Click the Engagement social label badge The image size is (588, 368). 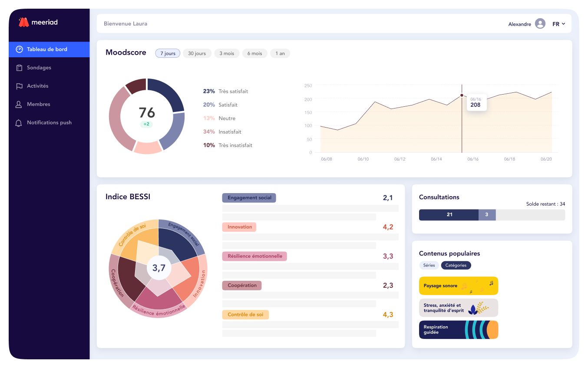coord(249,198)
